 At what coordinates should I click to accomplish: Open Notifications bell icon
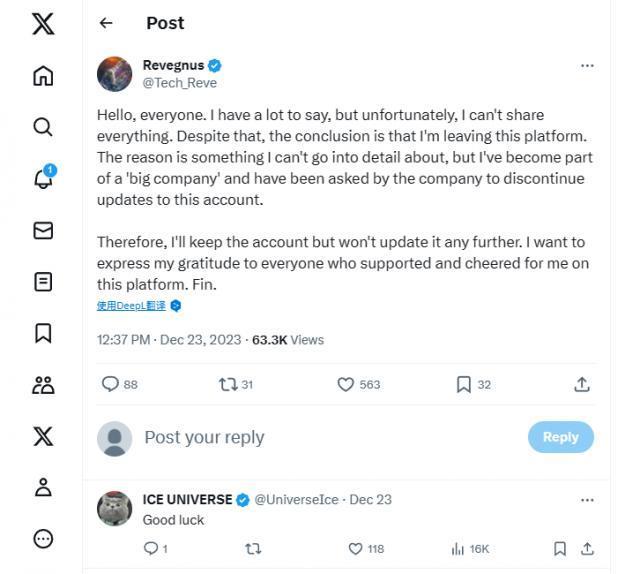tap(43, 179)
